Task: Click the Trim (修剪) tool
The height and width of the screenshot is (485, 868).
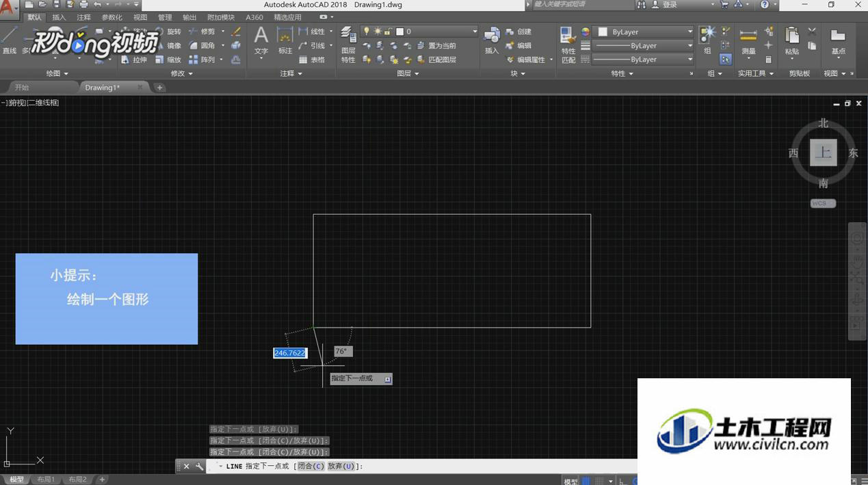Action: point(202,31)
